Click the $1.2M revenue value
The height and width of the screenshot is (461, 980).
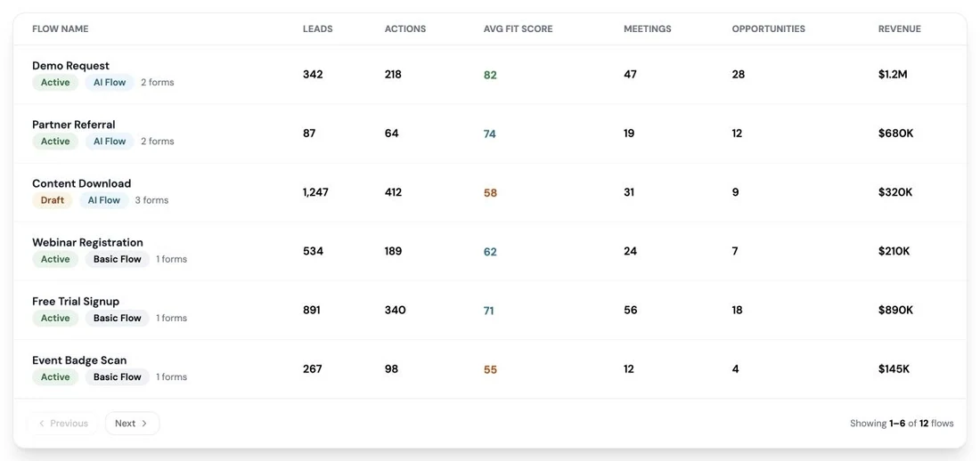[893, 75]
